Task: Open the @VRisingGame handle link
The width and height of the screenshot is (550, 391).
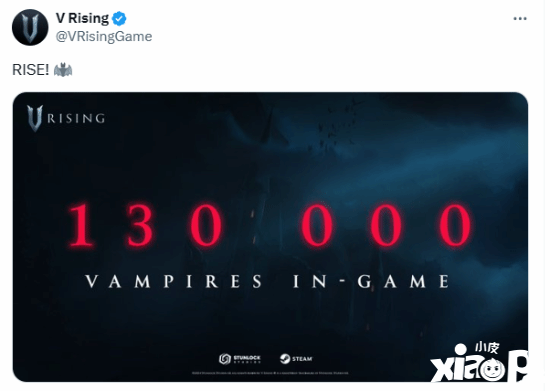Action: (104, 36)
